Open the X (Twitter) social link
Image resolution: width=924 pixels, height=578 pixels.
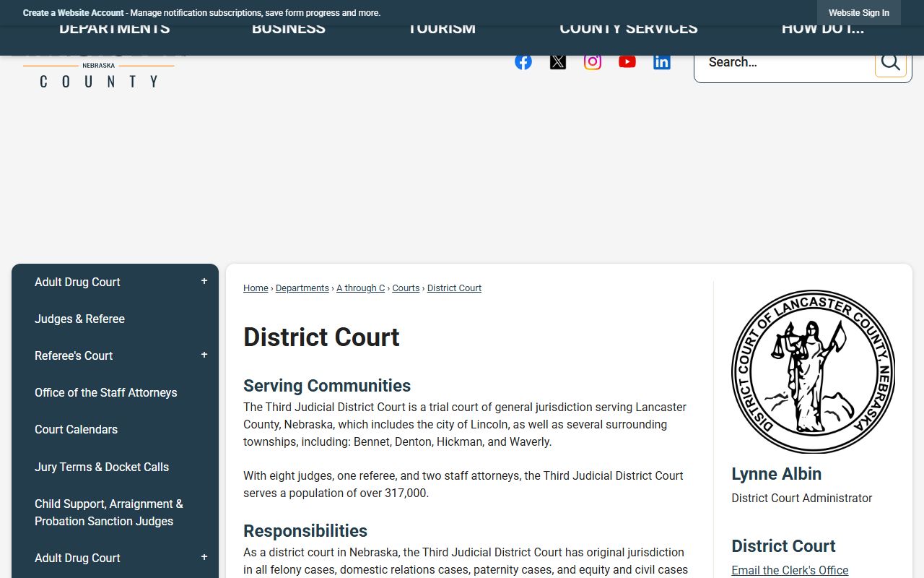pyautogui.click(x=558, y=61)
